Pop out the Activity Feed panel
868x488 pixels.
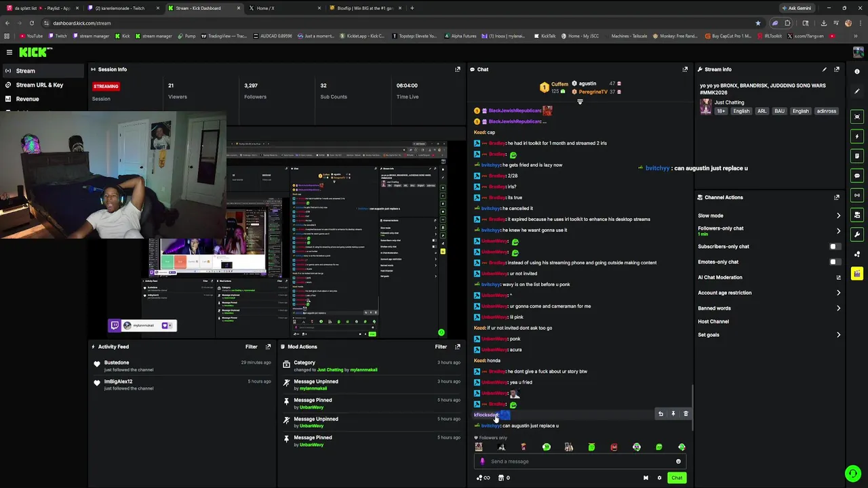coord(269,346)
